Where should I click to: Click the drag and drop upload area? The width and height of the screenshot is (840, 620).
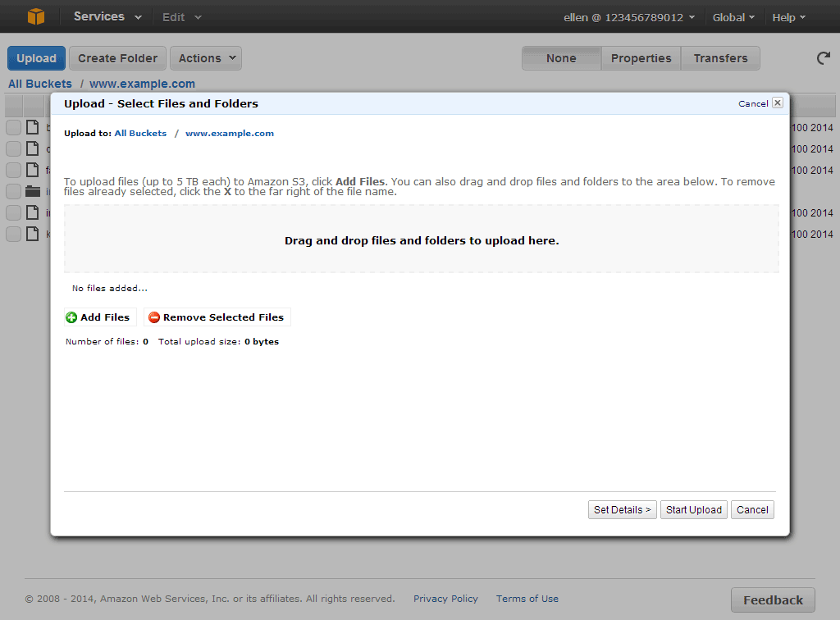422,239
